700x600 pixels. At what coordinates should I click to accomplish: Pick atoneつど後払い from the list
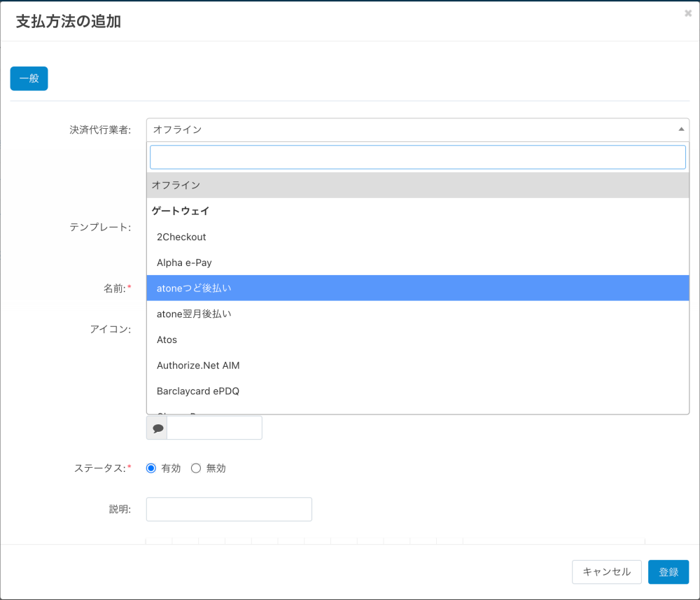pos(417,288)
